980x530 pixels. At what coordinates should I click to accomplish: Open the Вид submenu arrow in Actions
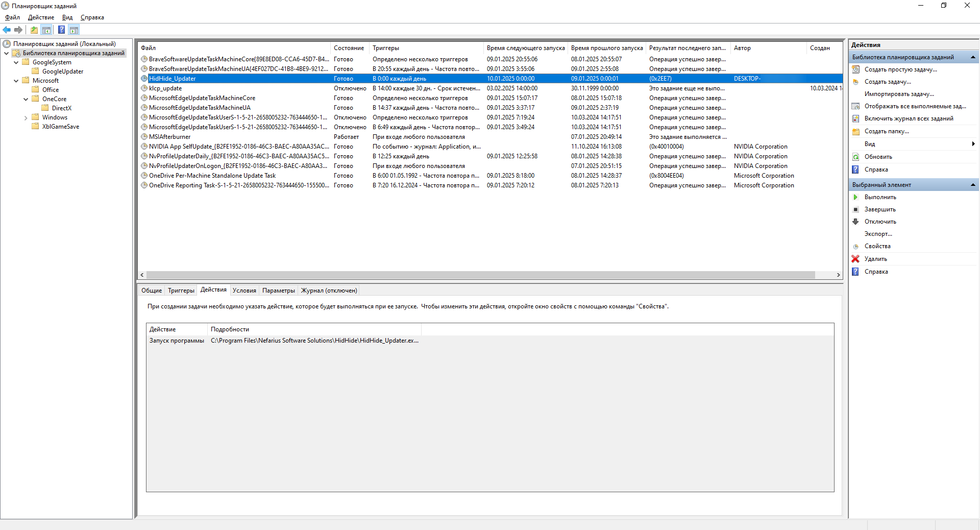point(973,144)
